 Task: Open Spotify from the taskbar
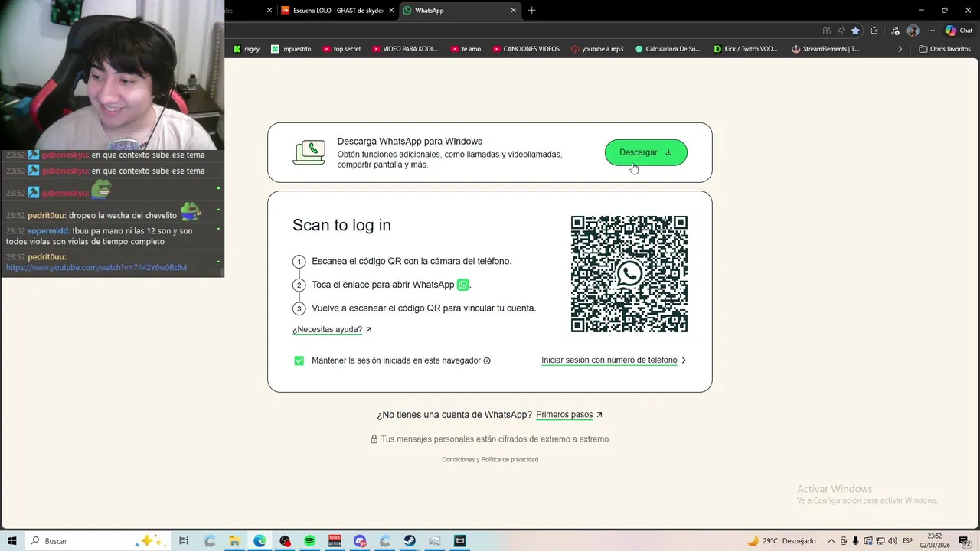[309, 541]
